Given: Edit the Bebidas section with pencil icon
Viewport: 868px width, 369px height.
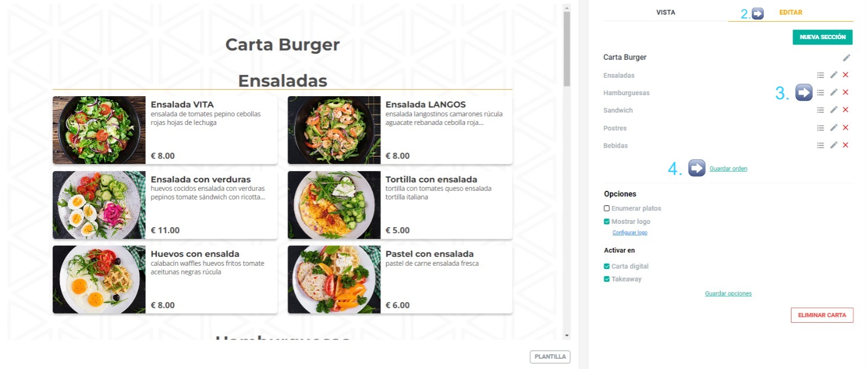Looking at the screenshot, I should [x=834, y=145].
